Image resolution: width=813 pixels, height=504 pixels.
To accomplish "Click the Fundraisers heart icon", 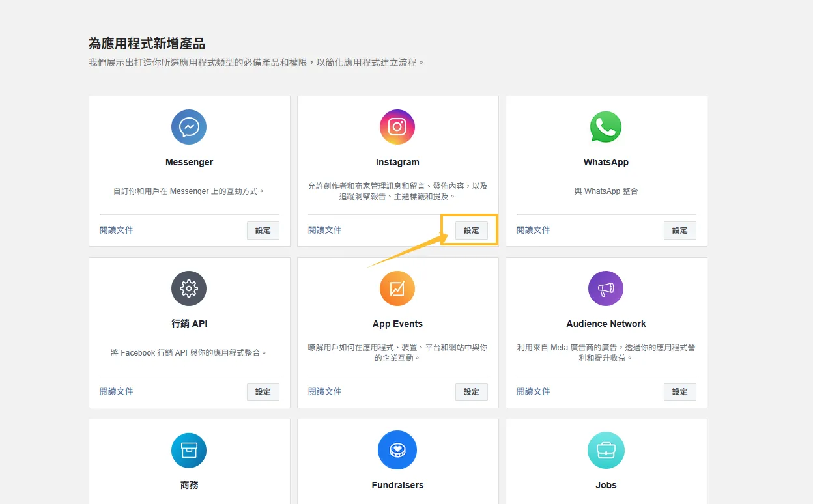I will pos(397,450).
